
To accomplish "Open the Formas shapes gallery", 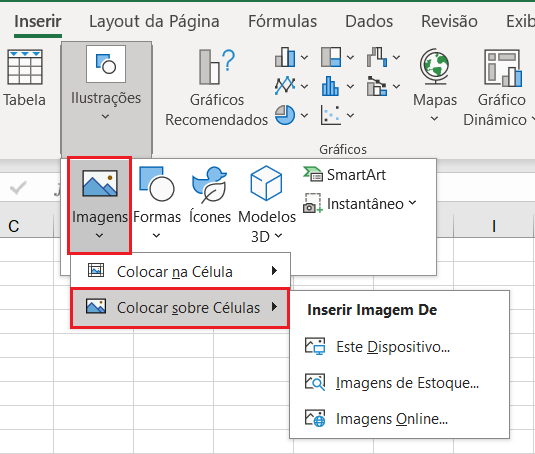I will tap(157, 204).
